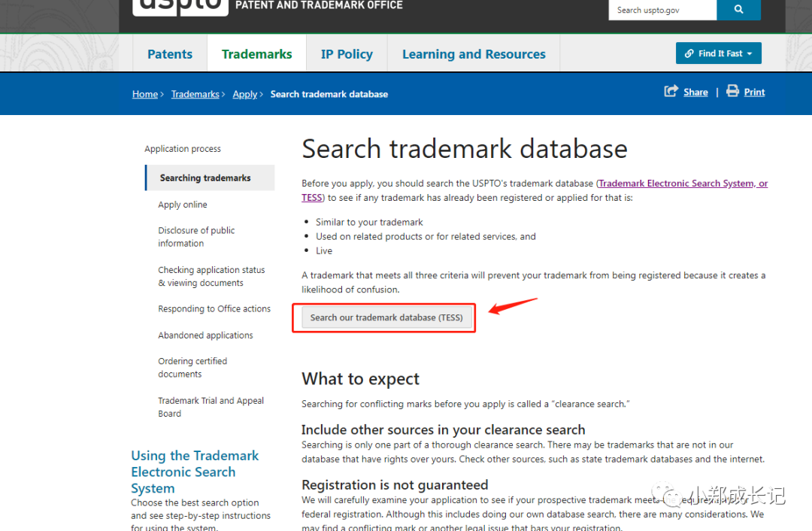This screenshot has width=812, height=531.
Task: Open Checking application status sidebar link
Action: [211, 276]
